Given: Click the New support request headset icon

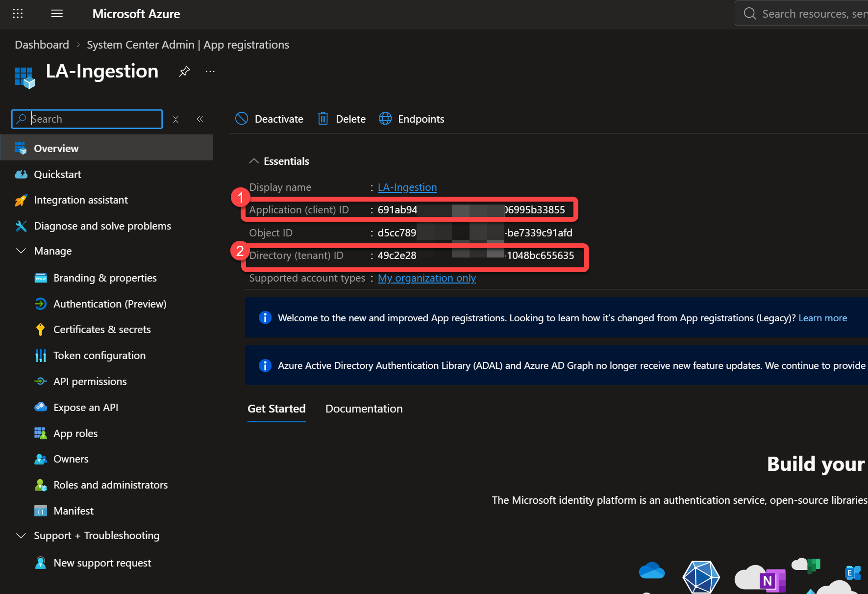Looking at the screenshot, I should [x=41, y=563].
